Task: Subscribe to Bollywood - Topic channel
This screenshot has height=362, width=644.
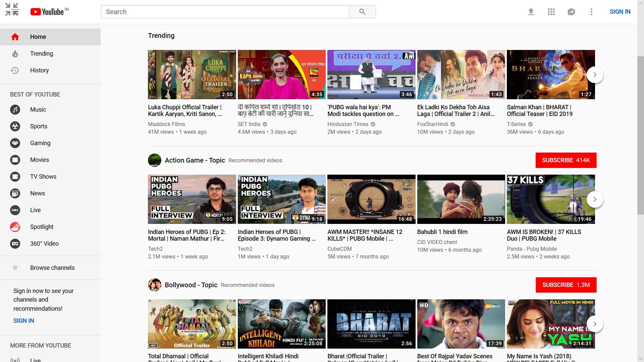Action: [566, 285]
